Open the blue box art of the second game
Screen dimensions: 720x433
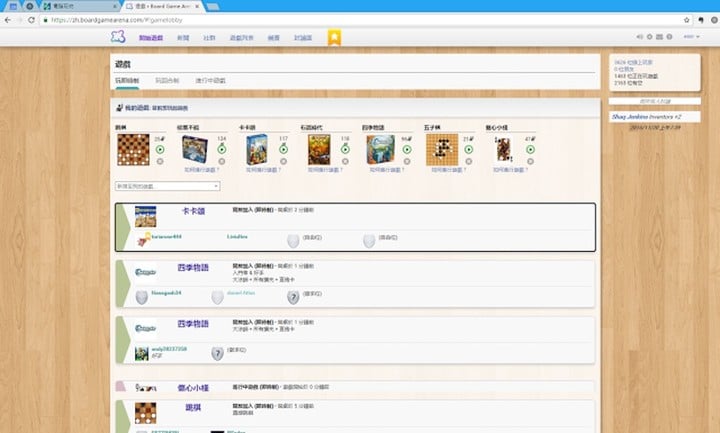click(195, 150)
